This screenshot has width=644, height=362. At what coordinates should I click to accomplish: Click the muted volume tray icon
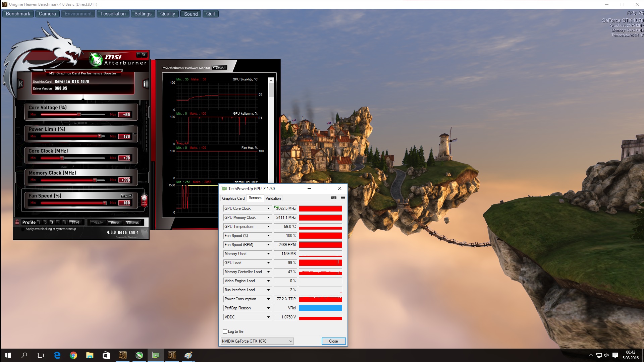coord(607,355)
